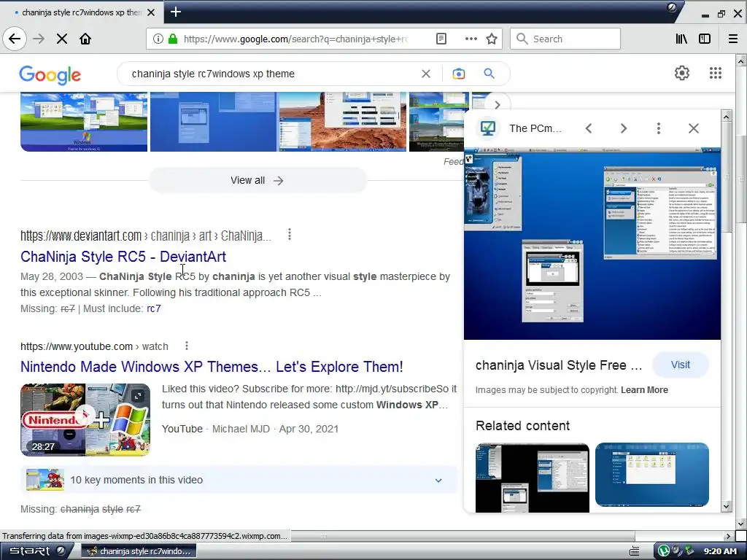The width and height of the screenshot is (747, 560).
Task: Show site information icon in address bar
Action: coord(158,39)
